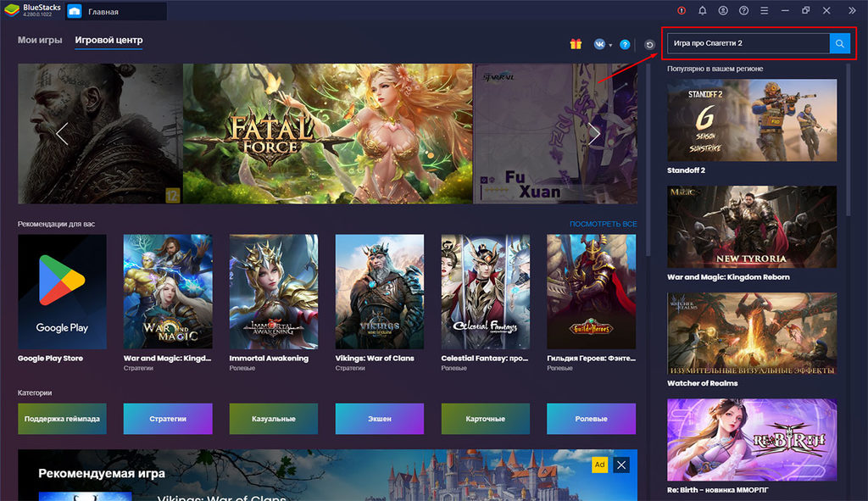Show previous banner with left arrow
Screen dimensions: 868x501
pyautogui.click(x=62, y=133)
